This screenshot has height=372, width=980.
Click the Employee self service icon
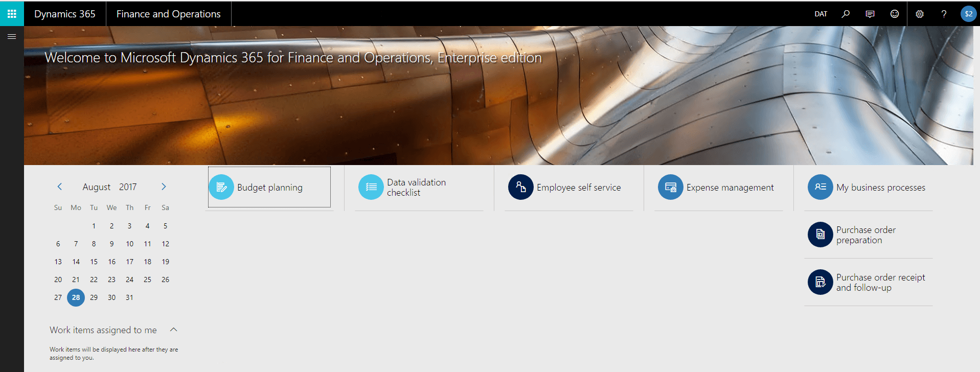pos(521,187)
